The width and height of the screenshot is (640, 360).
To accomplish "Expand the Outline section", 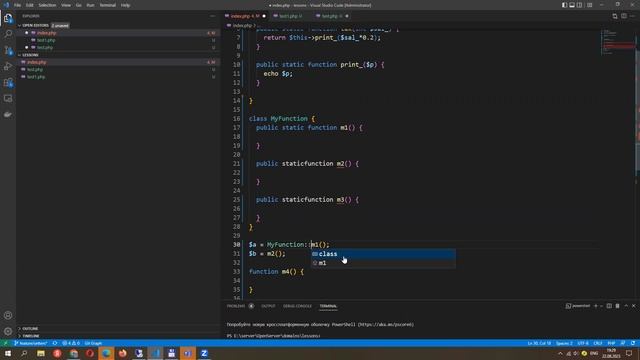I will (29, 329).
